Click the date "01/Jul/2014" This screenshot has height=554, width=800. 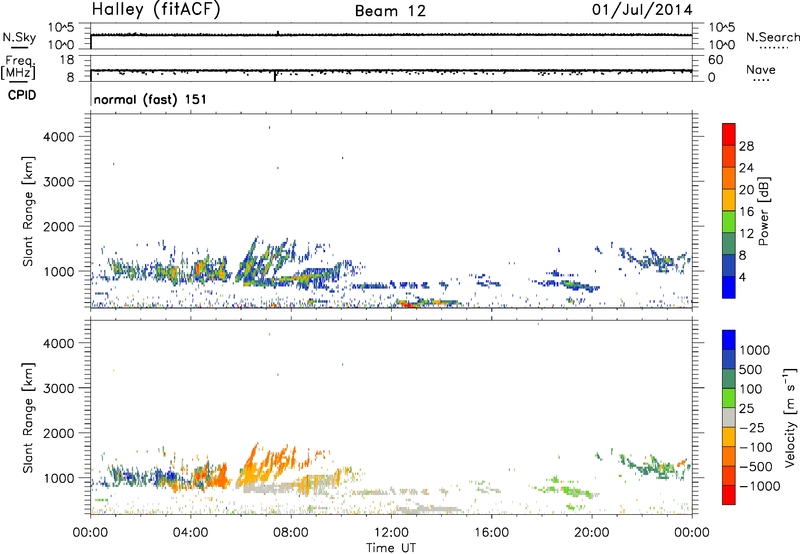click(x=642, y=10)
